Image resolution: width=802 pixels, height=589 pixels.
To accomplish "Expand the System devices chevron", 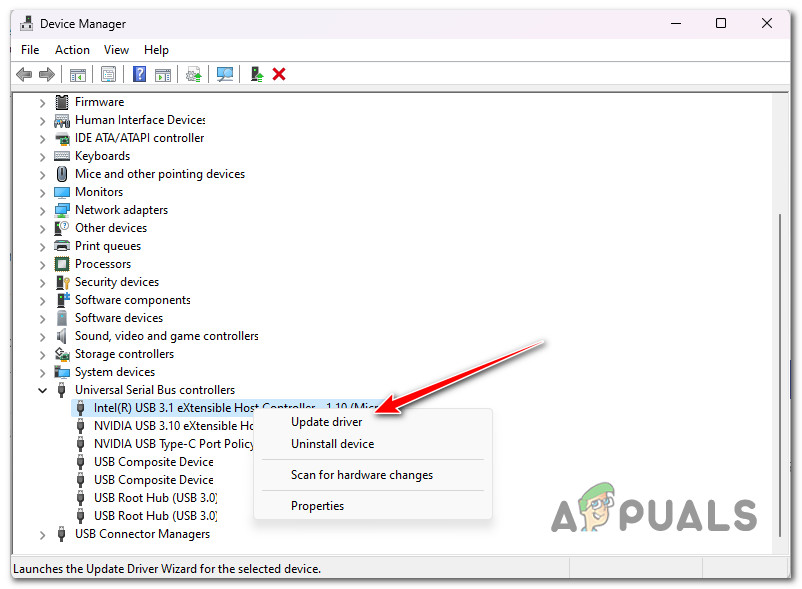I will click(42, 373).
